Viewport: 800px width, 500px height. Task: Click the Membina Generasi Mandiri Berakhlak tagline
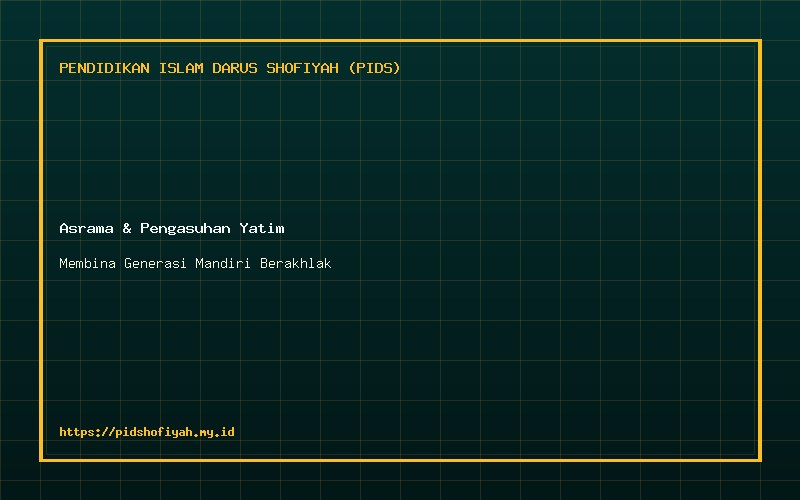195,263
